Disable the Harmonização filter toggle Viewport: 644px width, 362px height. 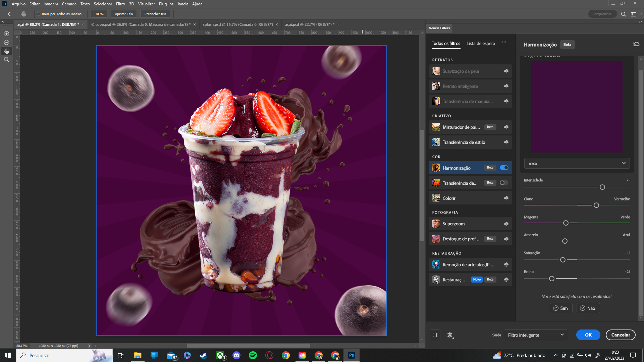tap(504, 168)
